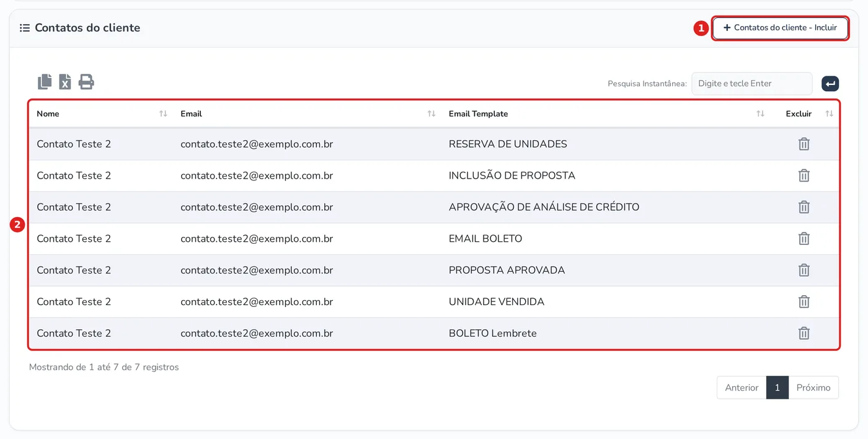Delete the PROPOSTA APROVADA contact row
Screen dimensions: 868x439
click(804, 270)
